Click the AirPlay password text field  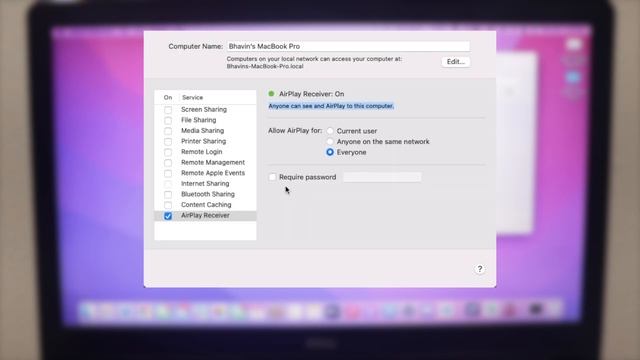click(x=382, y=177)
